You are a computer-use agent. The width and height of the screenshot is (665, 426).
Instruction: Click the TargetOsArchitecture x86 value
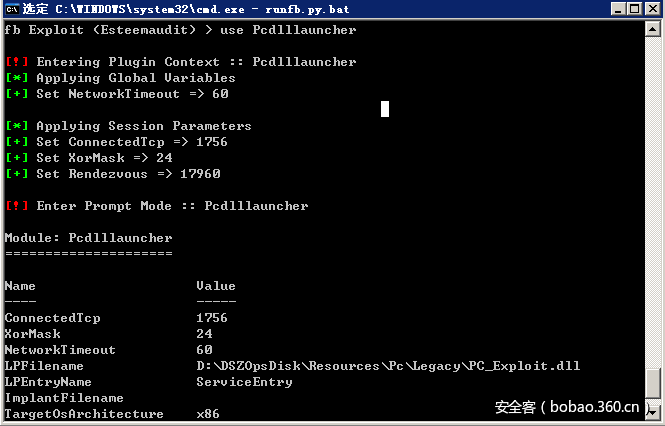coord(208,414)
